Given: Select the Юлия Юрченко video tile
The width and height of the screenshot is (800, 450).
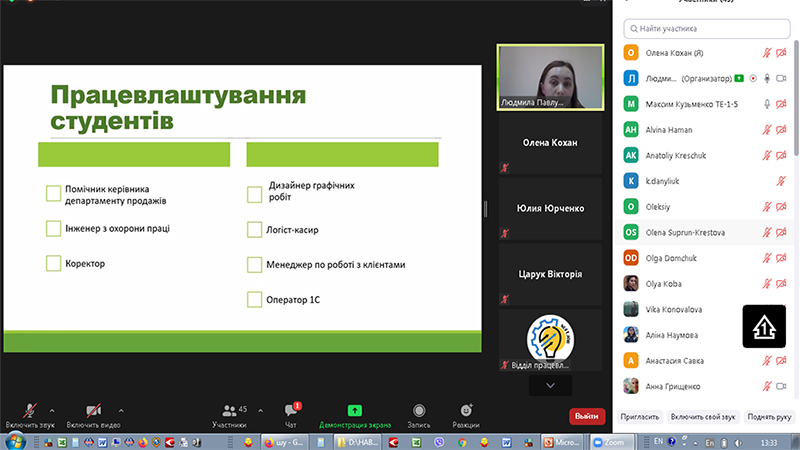Looking at the screenshot, I should click(551, 209).
